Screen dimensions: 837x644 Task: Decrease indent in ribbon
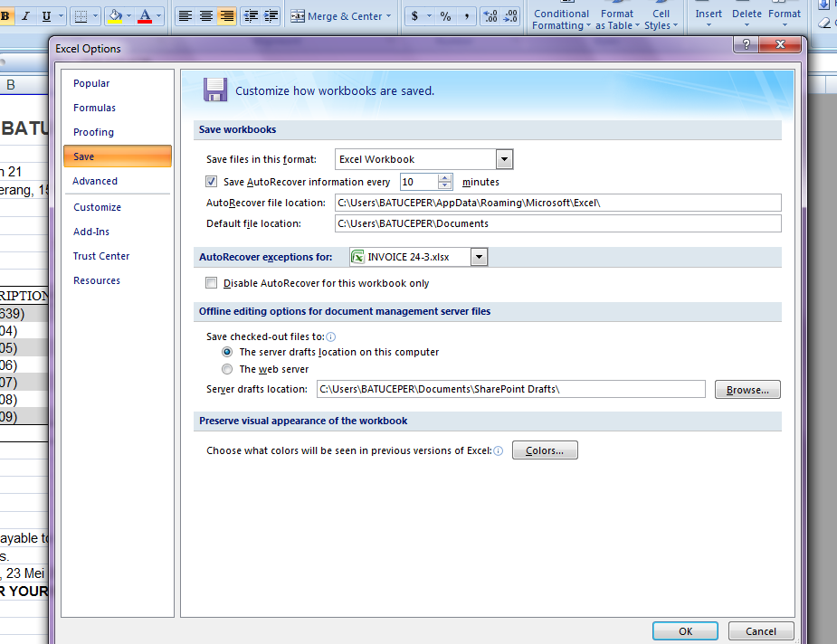pyautogui.click(x=251, y=16)
